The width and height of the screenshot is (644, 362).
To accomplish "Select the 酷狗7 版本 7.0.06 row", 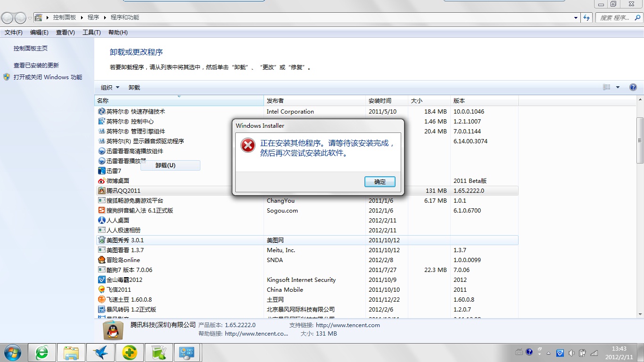I will [x=306, y=270].
